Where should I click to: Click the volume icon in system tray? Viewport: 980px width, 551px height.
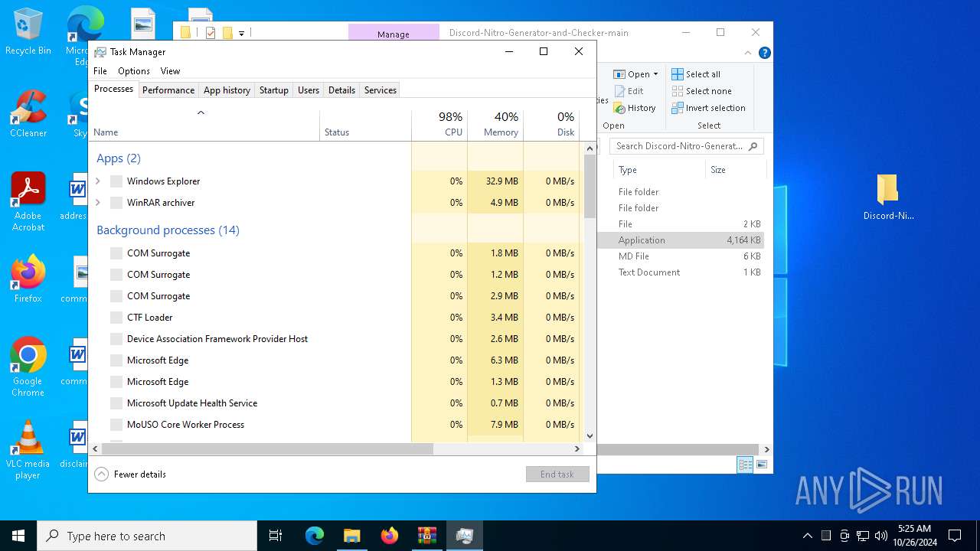pos(881,536)
